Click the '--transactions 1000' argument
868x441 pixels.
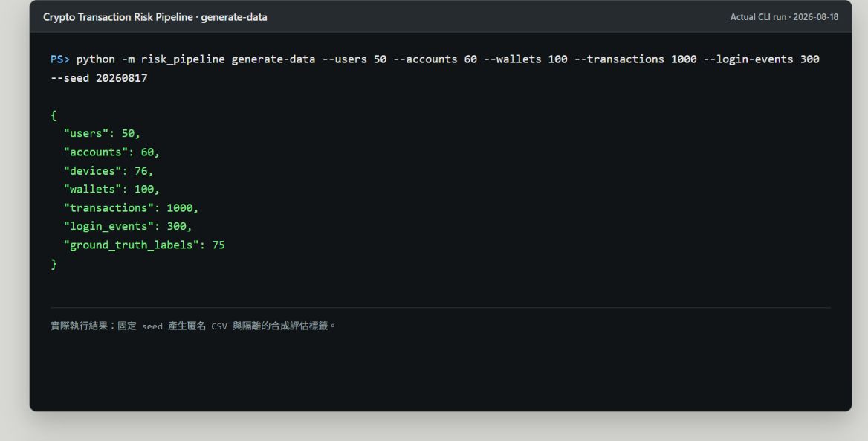pyautogui.click(x=635, y=59)
